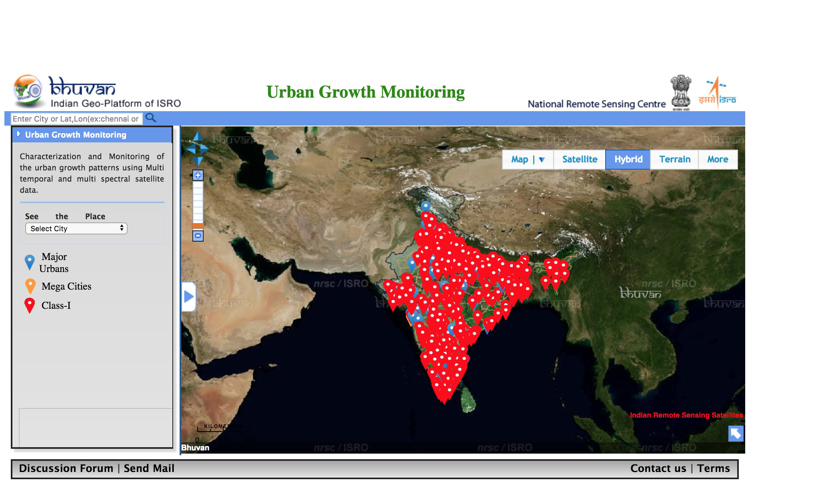Select the Hybrid map view

pyautogui.click(x=628, y=160)
